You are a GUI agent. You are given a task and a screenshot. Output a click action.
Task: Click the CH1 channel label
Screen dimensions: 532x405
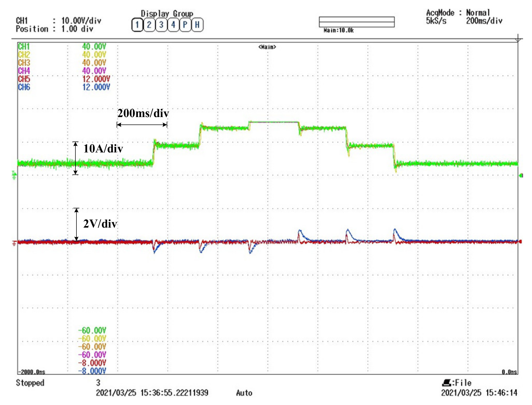tap(24, 47)
